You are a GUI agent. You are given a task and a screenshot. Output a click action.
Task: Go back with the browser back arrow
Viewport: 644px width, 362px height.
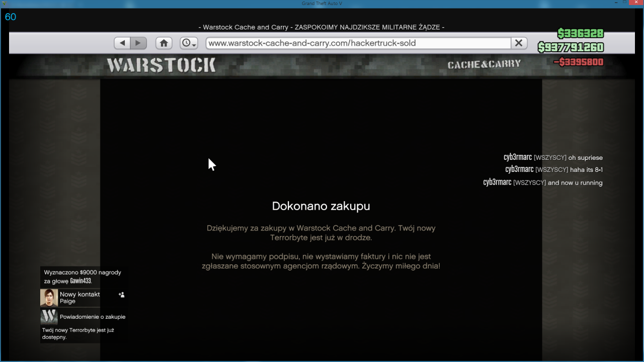[122, 43]
